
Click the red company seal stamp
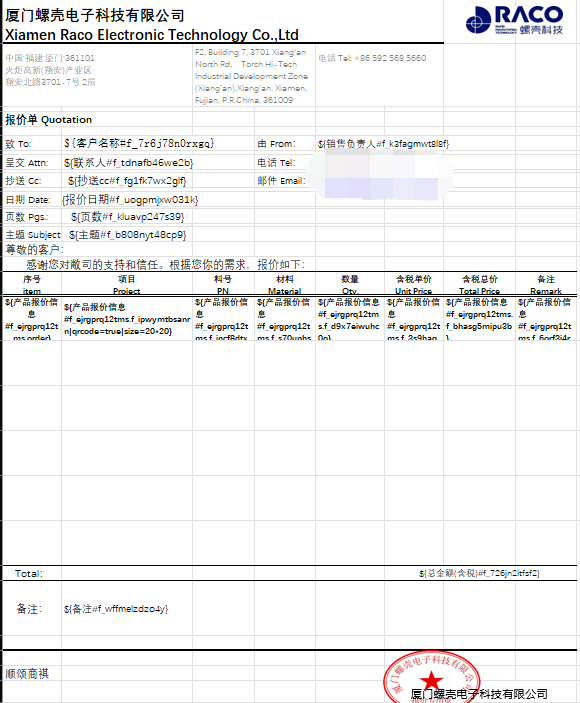(x=431, y=678)
